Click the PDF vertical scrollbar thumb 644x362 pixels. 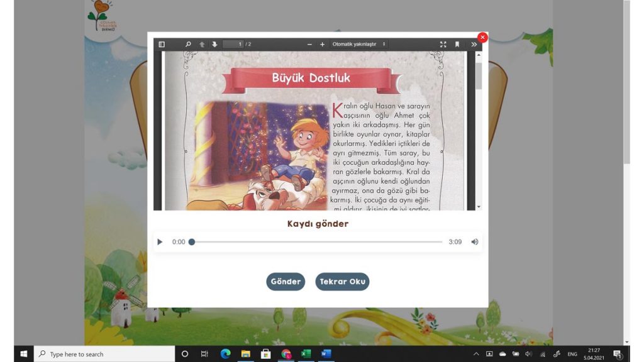click(479, 76)
